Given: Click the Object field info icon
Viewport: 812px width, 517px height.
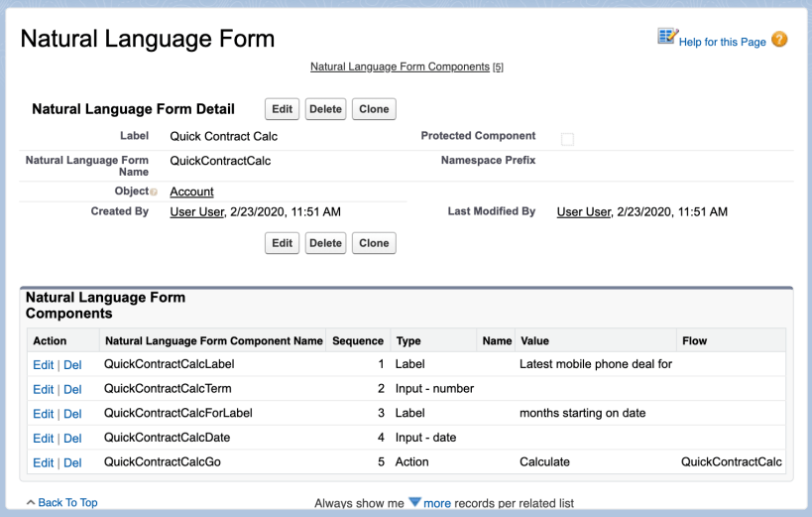Looking at the screenshot, I should [154, 192].
